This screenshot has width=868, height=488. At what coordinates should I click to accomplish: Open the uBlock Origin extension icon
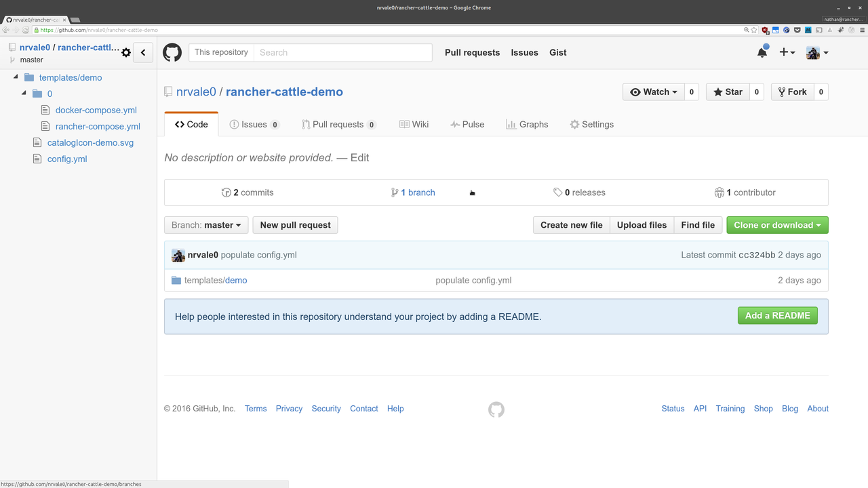(765, 30)
